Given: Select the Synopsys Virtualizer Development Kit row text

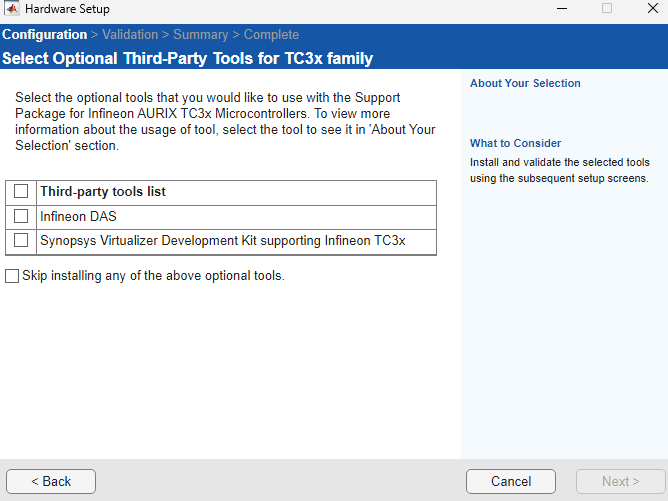Looking at the screenshot, I should pyautogui.click(x=222, y=241).
